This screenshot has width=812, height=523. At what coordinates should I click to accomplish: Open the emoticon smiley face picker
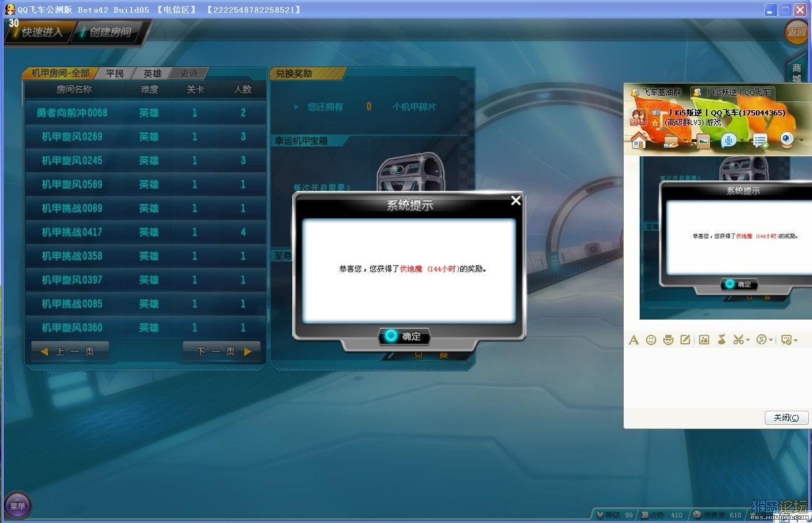pos(651,340)
